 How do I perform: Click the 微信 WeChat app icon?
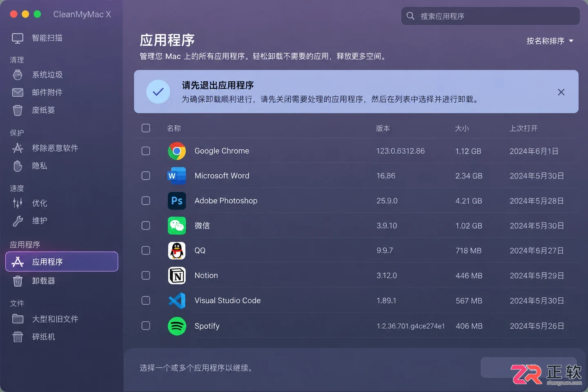point(177,226)
